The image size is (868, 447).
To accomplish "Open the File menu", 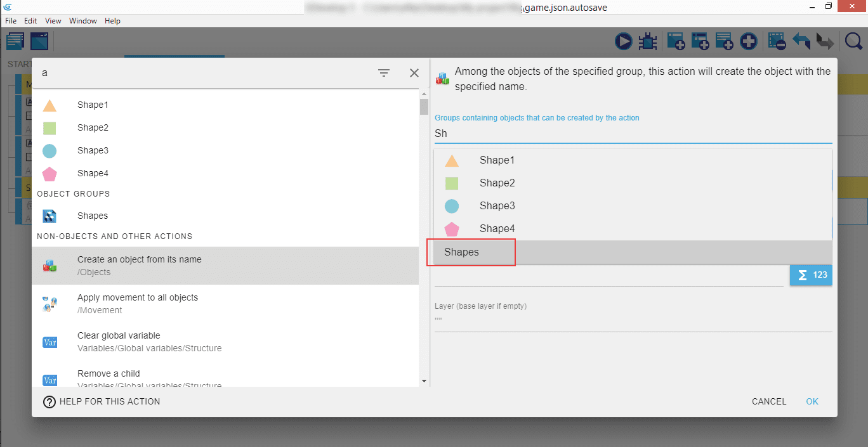I will click(11, 21).
